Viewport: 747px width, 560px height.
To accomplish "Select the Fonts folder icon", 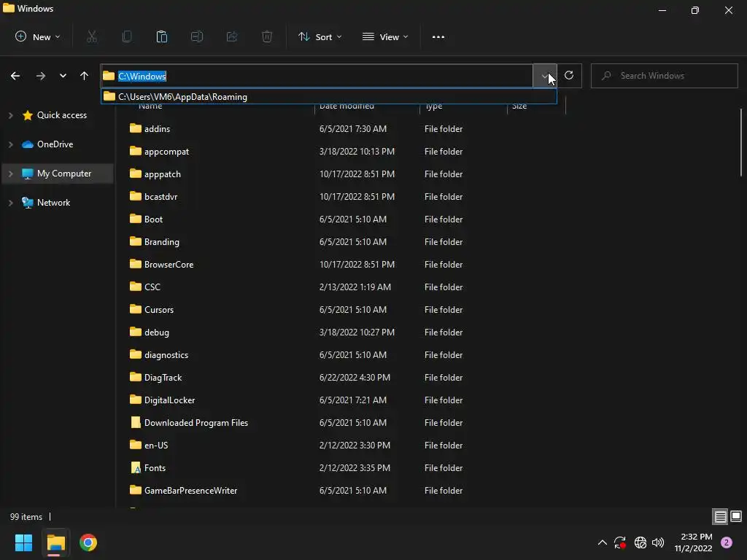I will click(x=135, y=467).
